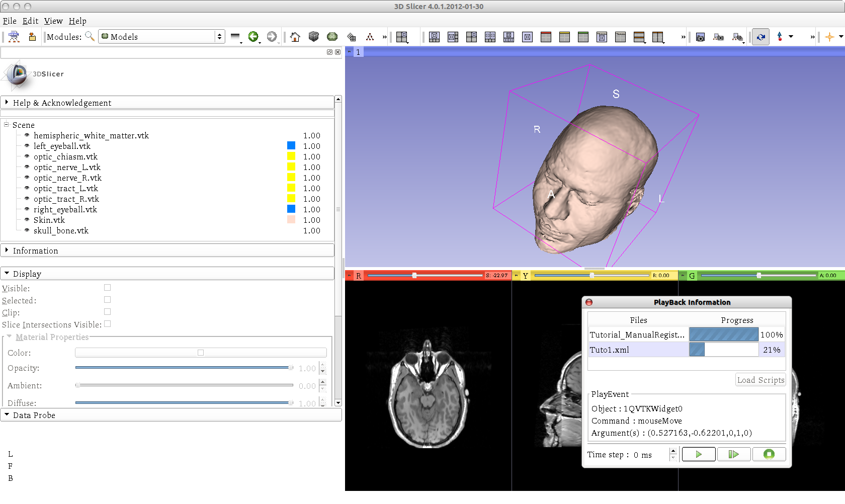845x504 pixels.
Task: Enable the Visible checkbox in Display
Action: (107, 288)
